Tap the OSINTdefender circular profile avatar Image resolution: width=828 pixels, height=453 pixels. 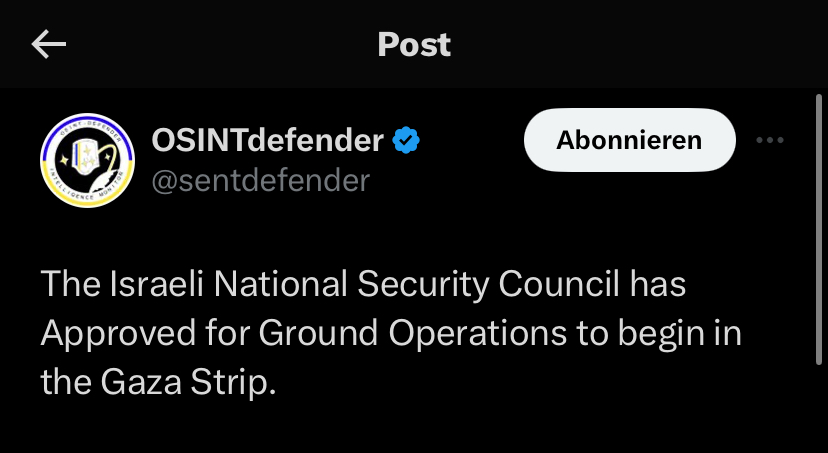pyautogui.click(x=87, y=160)
